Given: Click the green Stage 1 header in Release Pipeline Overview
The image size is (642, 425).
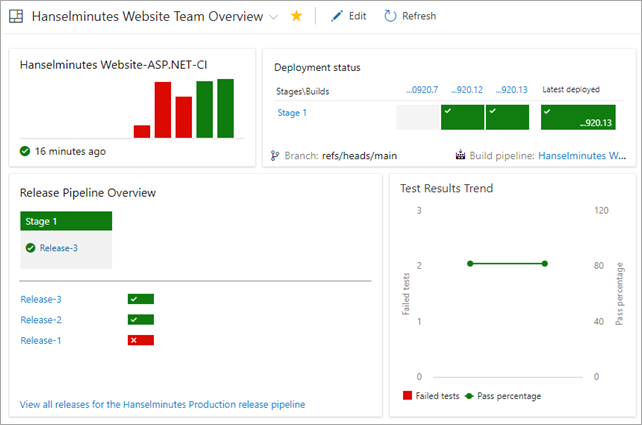Looking at the screenshot, I should (x=66, y=221).
